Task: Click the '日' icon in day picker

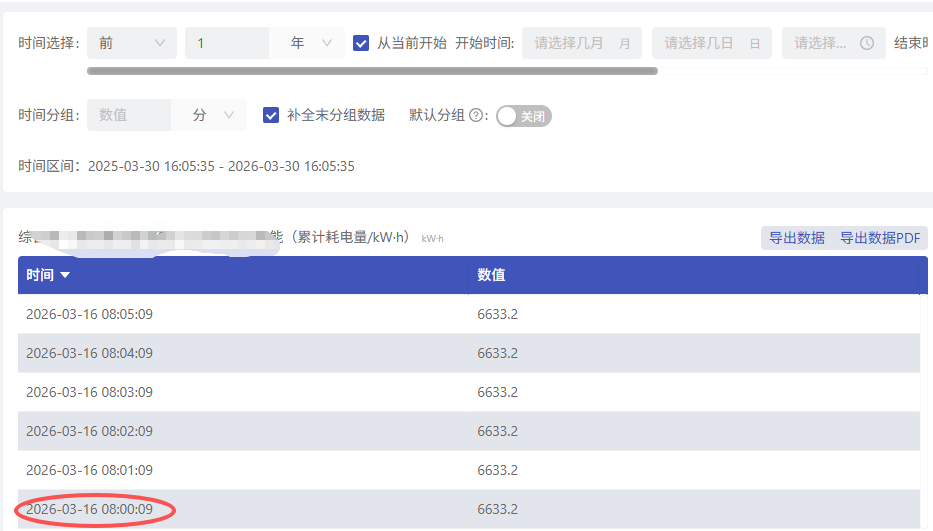Action: pyautogui.click(x=755, y=44)
